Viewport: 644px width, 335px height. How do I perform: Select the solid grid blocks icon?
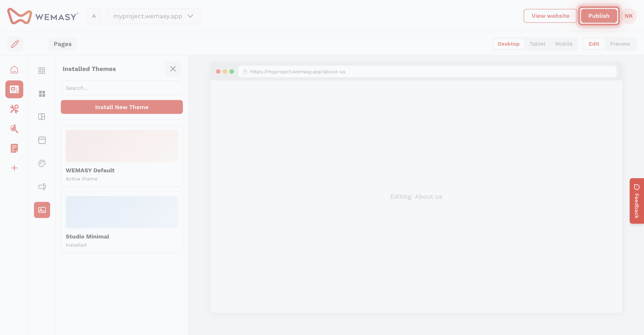click(42, 94)
